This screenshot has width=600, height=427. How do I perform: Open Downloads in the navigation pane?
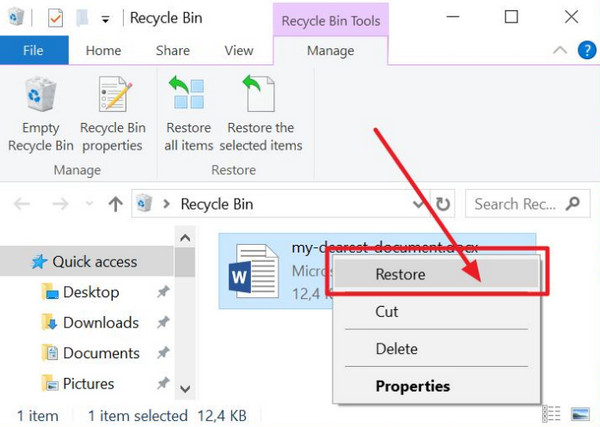(x=101, y=323)
